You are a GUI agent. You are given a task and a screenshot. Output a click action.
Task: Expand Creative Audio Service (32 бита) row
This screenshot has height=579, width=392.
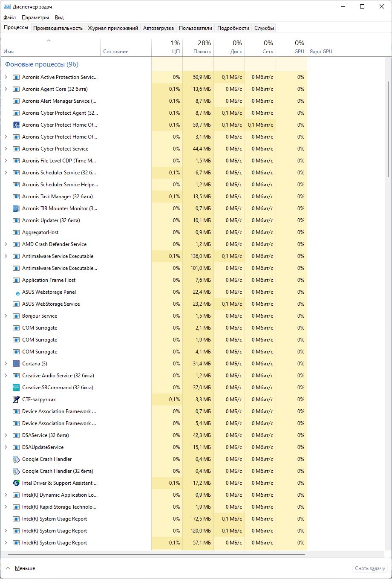point(6,376)
